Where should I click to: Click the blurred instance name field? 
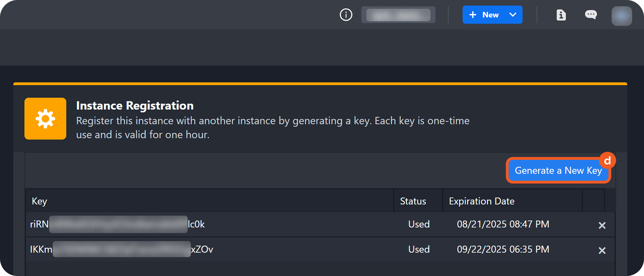point(398,15)
